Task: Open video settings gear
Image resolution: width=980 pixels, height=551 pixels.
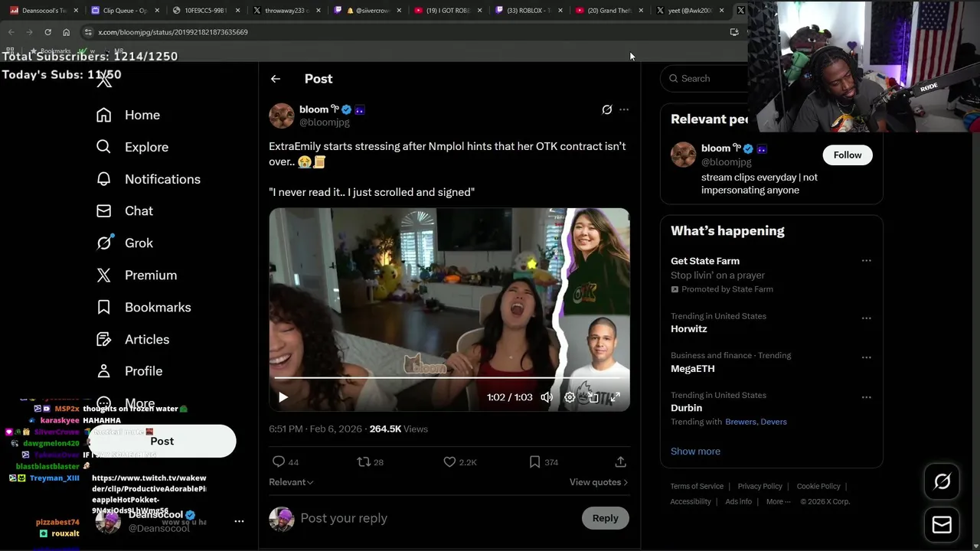Action: (570, 397)
